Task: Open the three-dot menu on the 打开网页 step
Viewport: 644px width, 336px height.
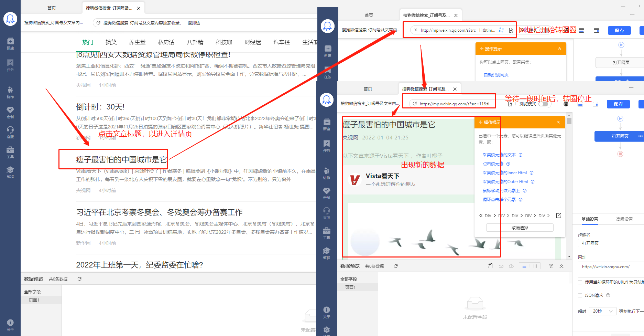Action: (x=640, y=136)
